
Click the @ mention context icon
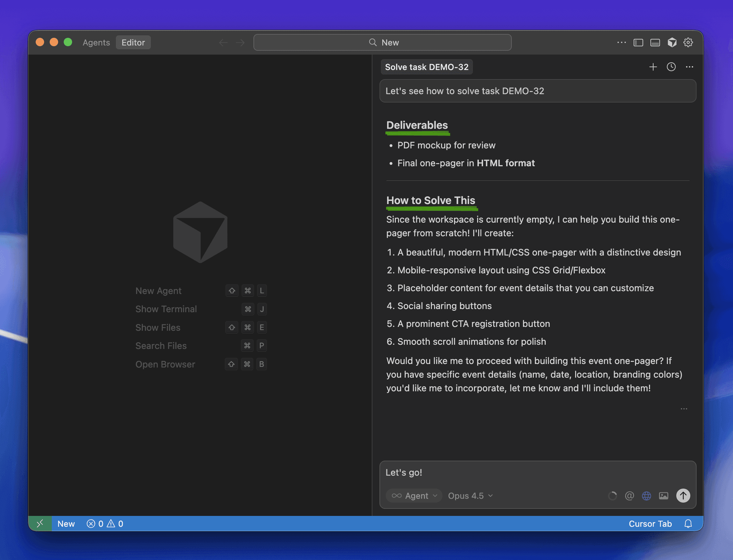629,496
